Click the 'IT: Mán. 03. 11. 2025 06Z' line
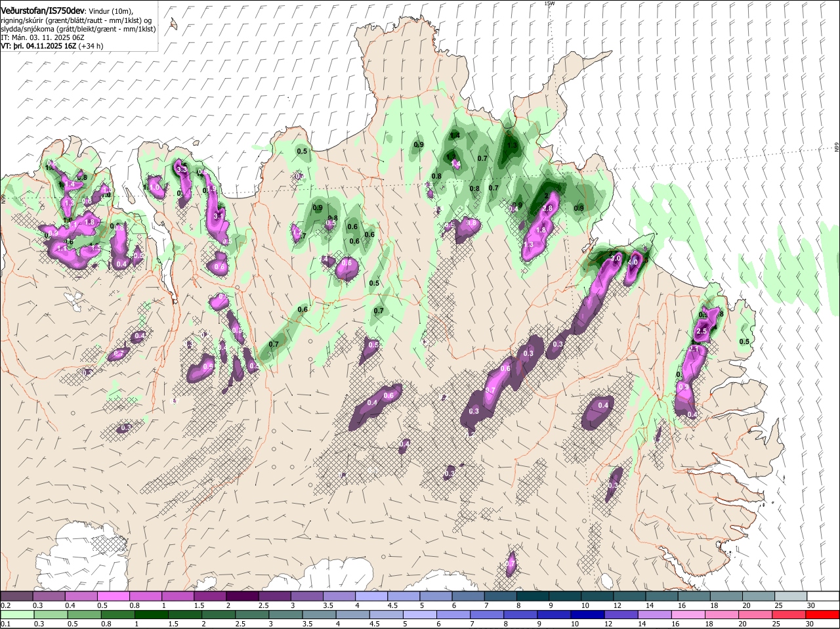This screenshot has height=629, width=840. pyautogui.click(x=41, y=37)
